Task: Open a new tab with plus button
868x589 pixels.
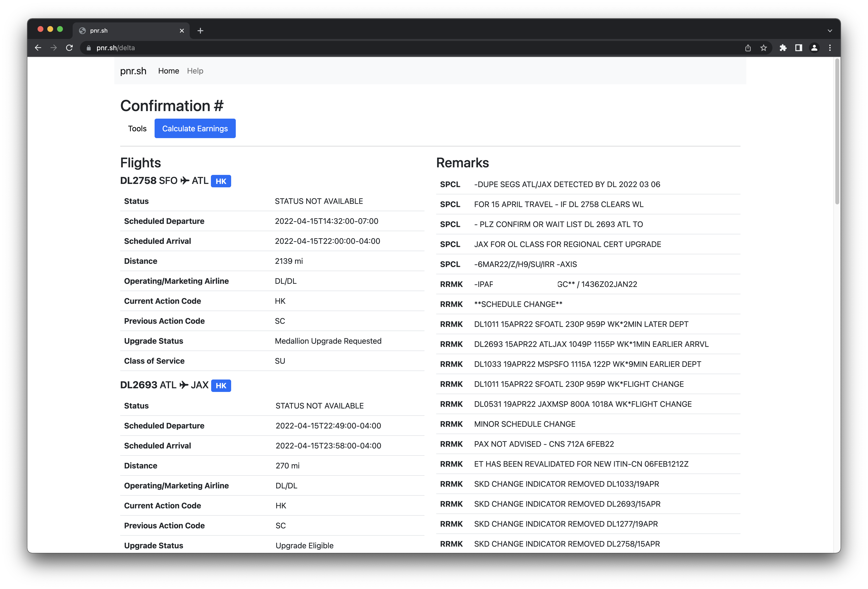Action: coord(200,31)
